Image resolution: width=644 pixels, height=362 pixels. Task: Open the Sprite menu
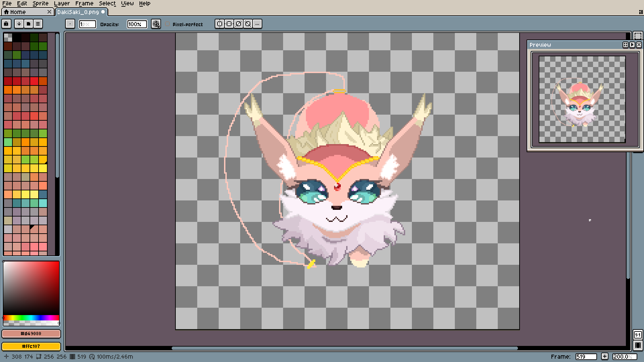point(40,3)
